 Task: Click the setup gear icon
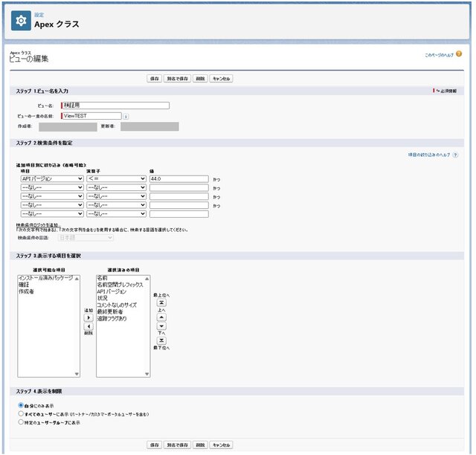click(x=21, y=21)
